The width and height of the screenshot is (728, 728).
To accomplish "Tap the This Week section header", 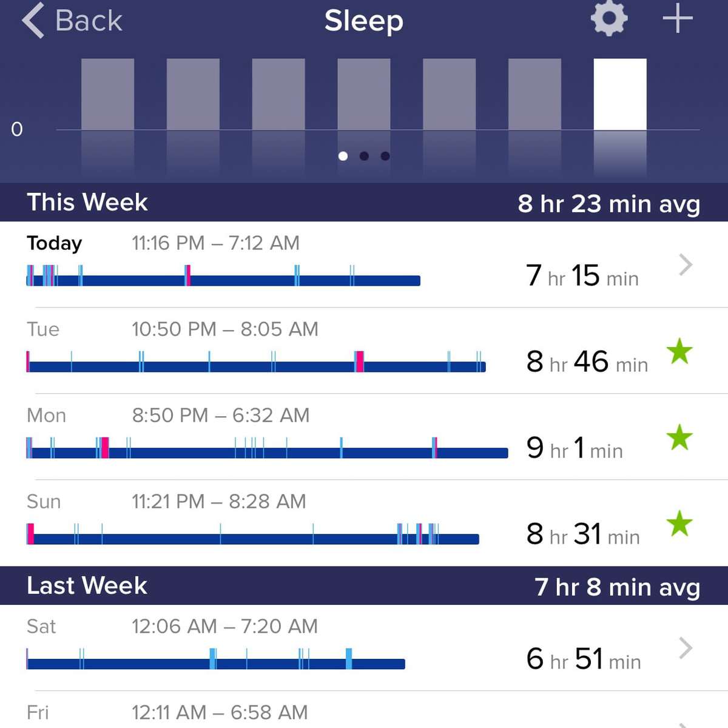I will pos(364,202).
